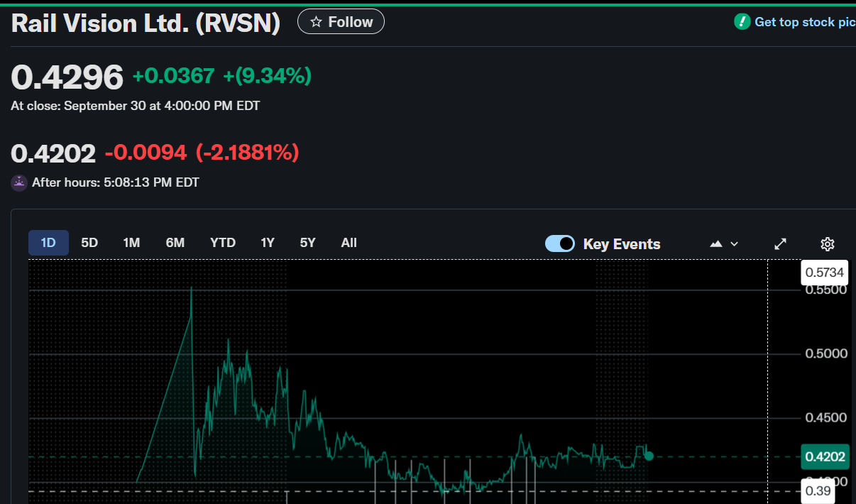Open the chart type mountain dropdown
The width and height of the screenshot is (856, 504).
coord(724,244)
